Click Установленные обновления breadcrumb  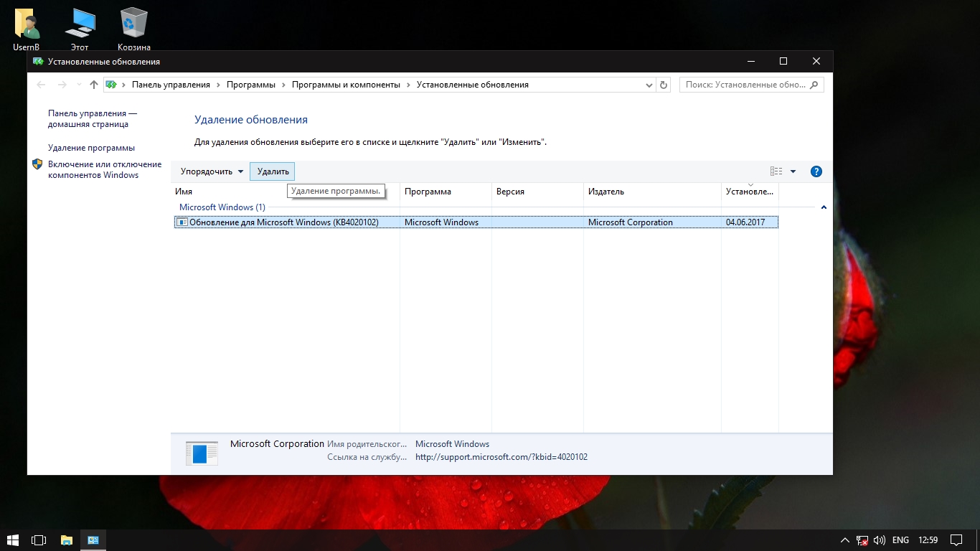pyautogui.click(x=473, y=85)
